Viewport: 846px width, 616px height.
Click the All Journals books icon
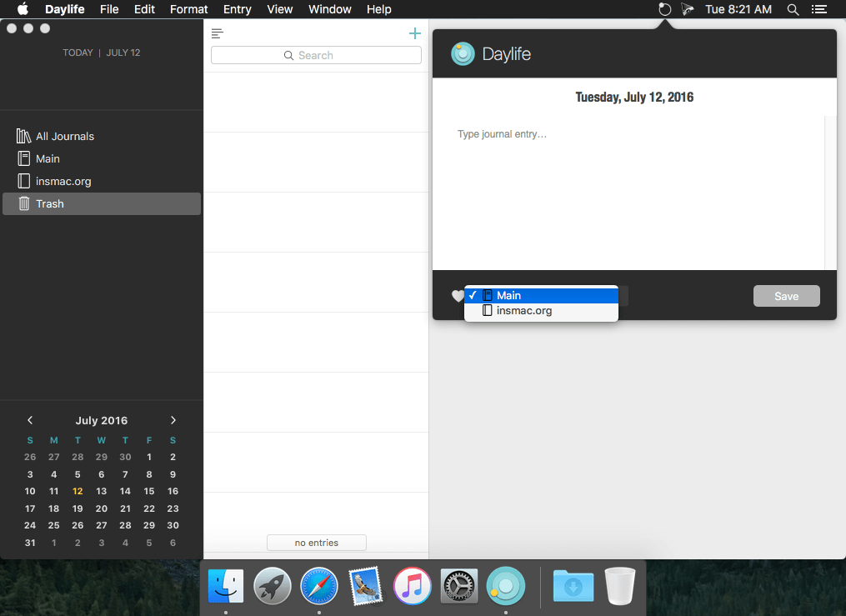pos(23,136)
